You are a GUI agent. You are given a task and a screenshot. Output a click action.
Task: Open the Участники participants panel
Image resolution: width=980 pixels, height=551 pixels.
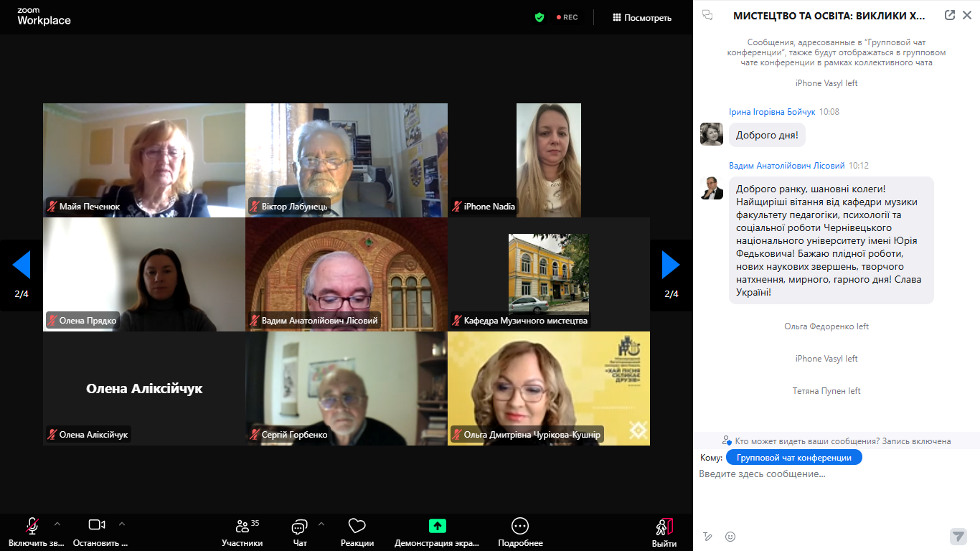pyautogui.click(x=242, y=532)
